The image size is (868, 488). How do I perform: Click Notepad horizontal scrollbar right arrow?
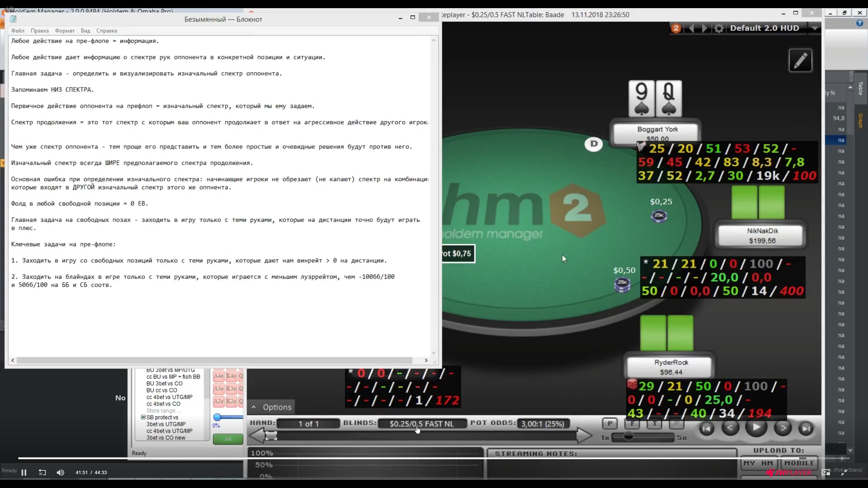coord(426,360)
